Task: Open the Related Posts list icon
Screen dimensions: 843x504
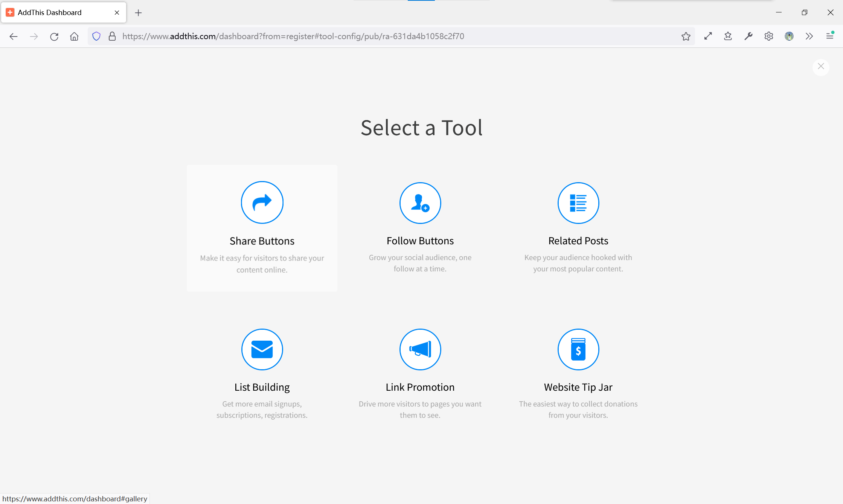Action: [x=578, y=203]
